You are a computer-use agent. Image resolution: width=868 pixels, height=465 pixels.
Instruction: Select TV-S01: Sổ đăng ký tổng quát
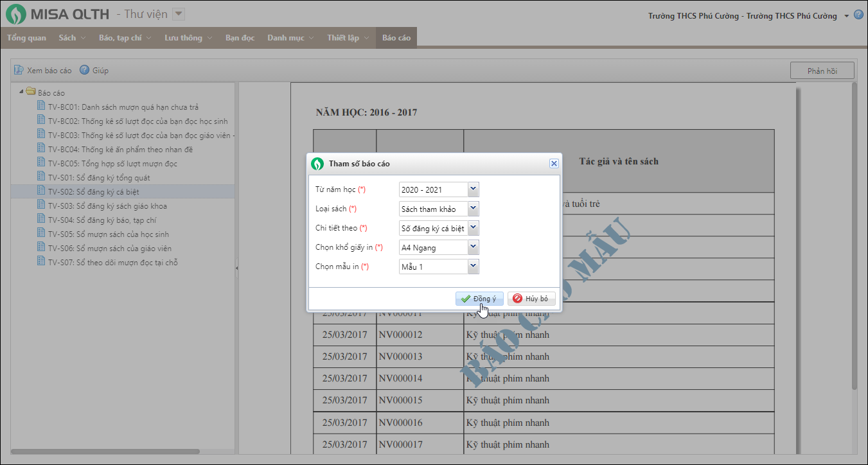[x=99, y=178]
